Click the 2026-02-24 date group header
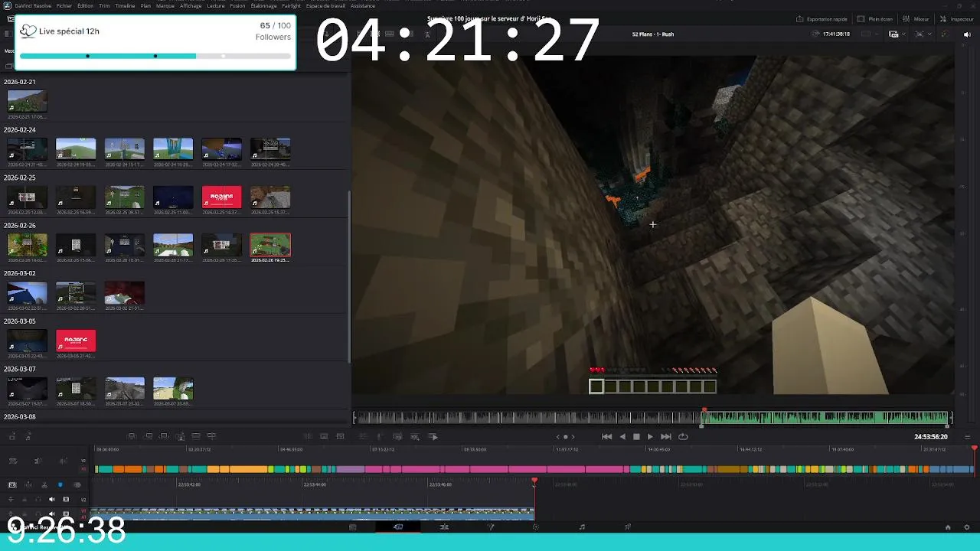 coord(20,130)
